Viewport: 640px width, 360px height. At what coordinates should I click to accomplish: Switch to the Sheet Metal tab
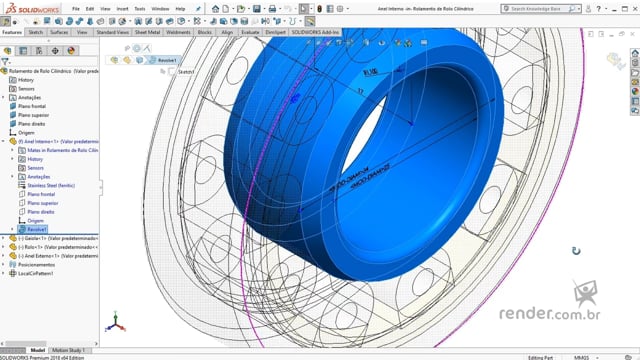(x=147, y=32)
